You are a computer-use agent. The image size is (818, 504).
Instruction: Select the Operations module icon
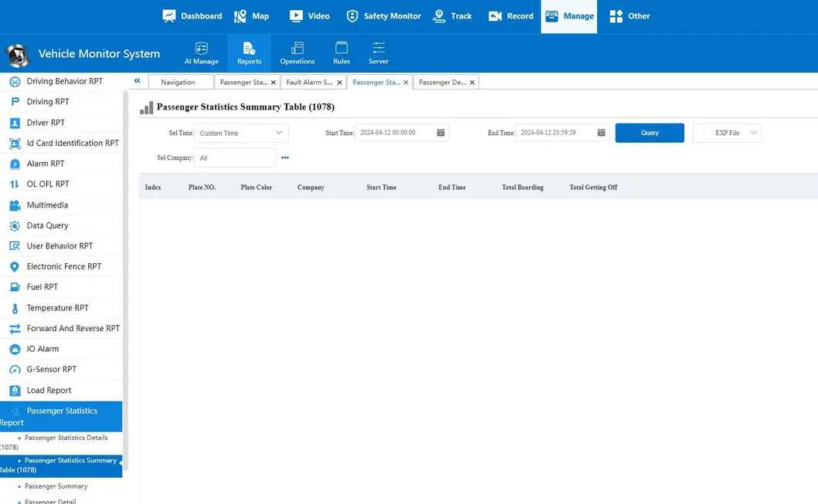pyautogui.click(x=297, y=47)
